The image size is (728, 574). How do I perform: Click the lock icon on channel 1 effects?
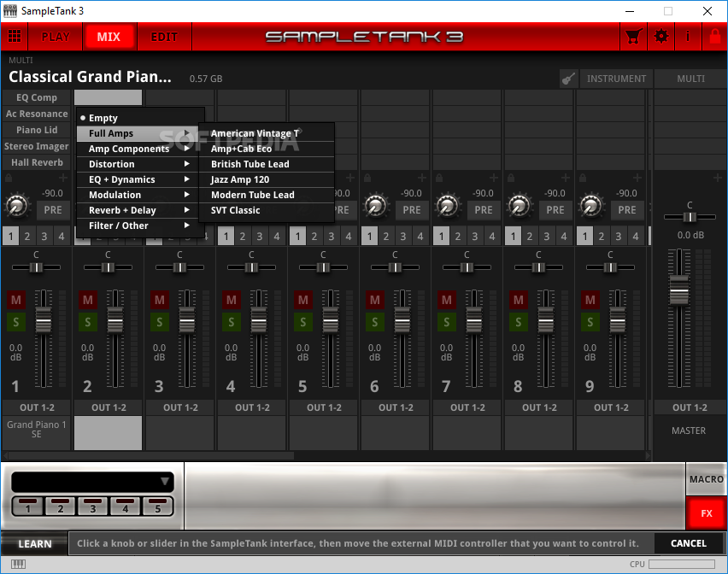pos(9,178)
